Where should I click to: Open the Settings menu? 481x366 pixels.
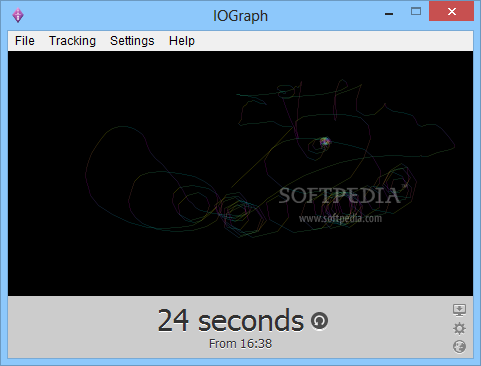click(x=132, y=41)
